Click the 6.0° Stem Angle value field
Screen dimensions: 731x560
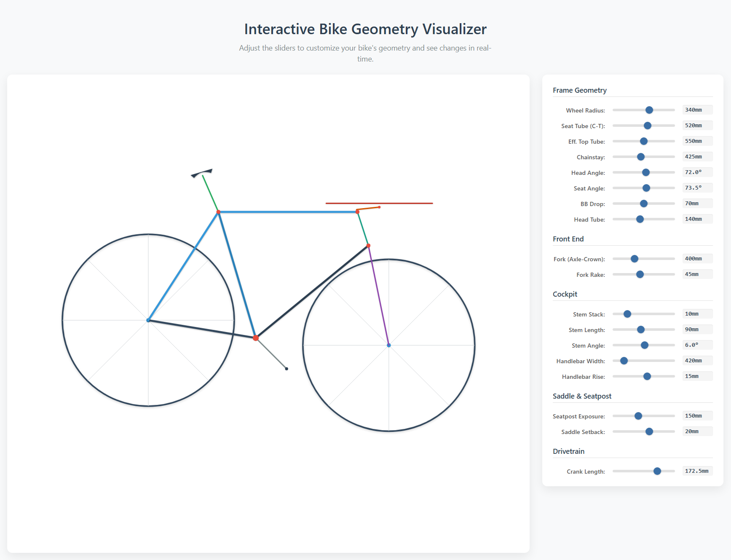coord(697,345)
